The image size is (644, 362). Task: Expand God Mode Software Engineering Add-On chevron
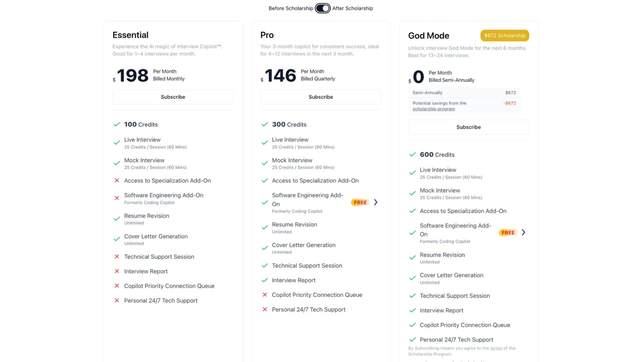pyautogui.click(x=523, y=232)
